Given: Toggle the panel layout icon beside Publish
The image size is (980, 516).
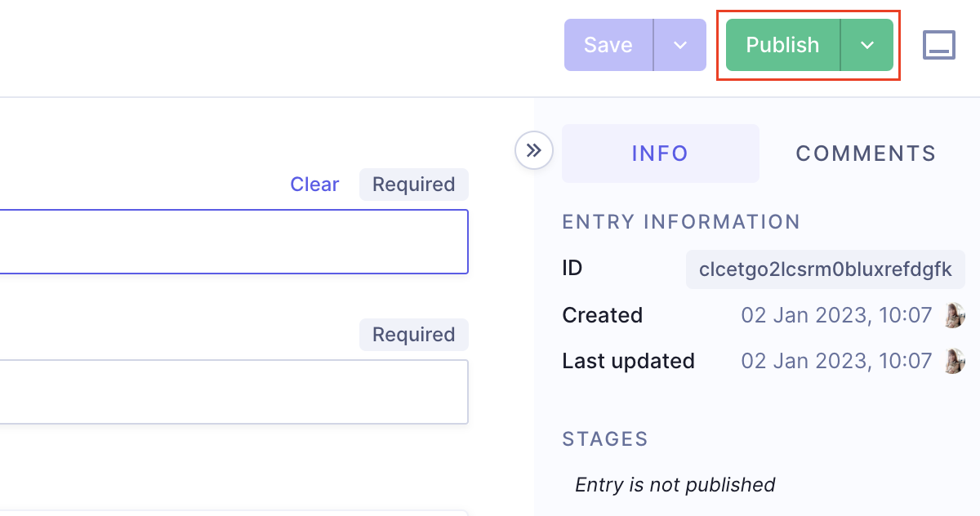Looking at the screenshot, I should pyautogui.click(x=939, y=45).
